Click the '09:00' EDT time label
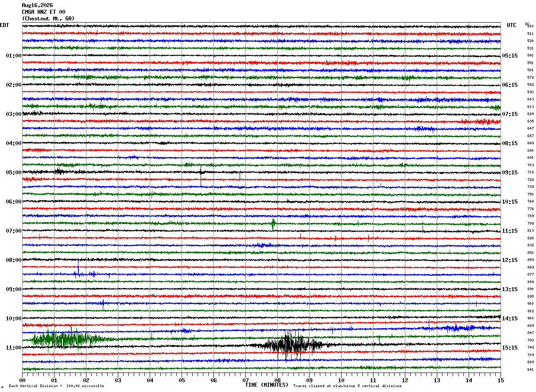This screenshot has width=536, height=392. tap(13, 289)
